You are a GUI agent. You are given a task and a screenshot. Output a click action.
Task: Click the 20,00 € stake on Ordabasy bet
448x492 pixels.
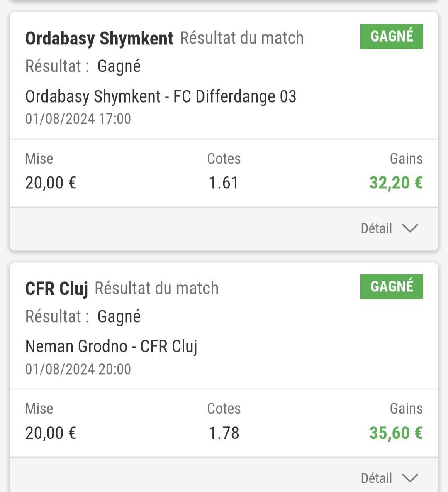(51, 183)
